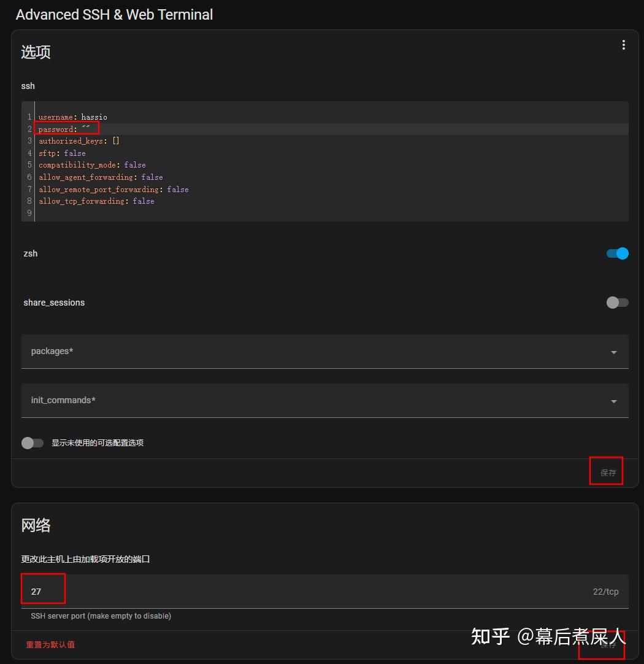This screenshot has height=664, width=644.
Task: Click line number 9 in the YAML editor
Action: point(29,212)
